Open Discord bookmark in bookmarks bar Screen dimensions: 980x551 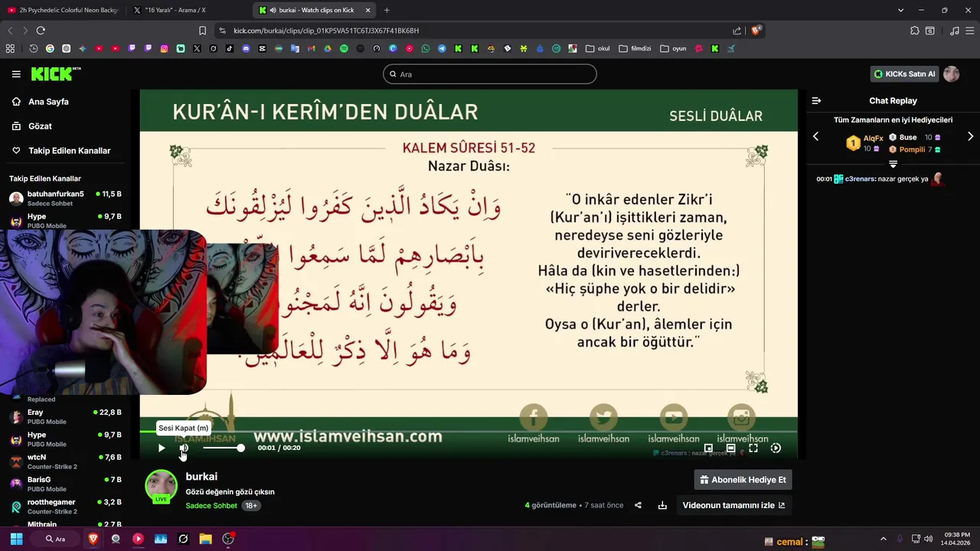coord(246,48)
